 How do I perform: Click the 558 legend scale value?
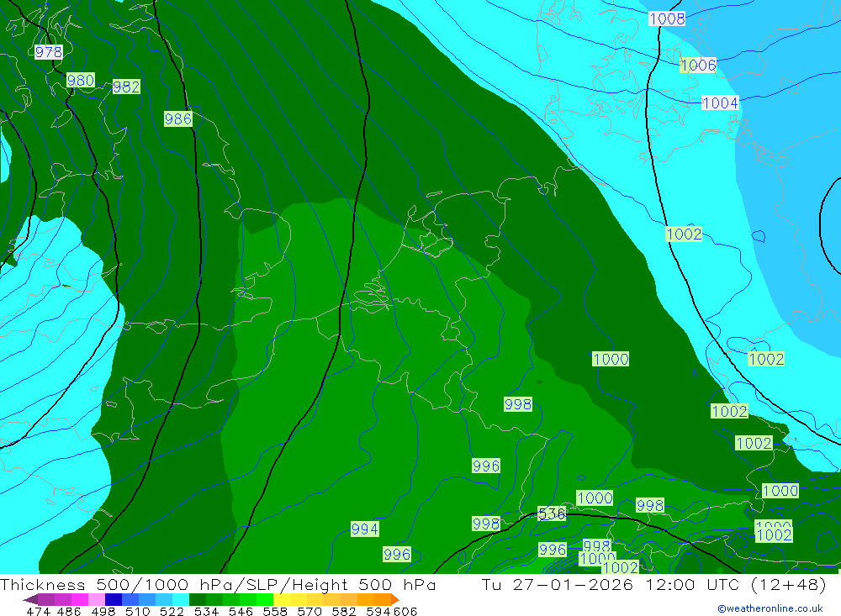[x=275, y=612]
